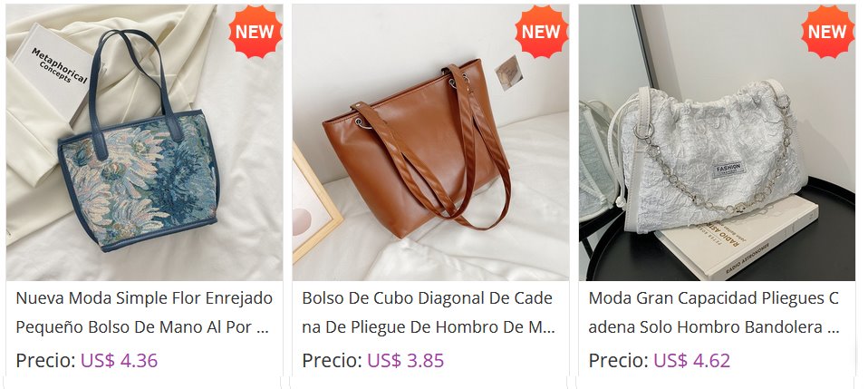The width and height of the screenshot is (868, 389).
Task: Click the NEW badge on floral handbag
Action: click(x=256, y=32)
